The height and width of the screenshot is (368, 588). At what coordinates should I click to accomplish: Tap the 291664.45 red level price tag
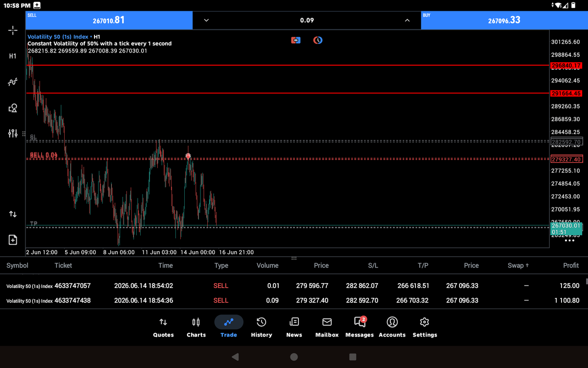click(x=566, y=93)
